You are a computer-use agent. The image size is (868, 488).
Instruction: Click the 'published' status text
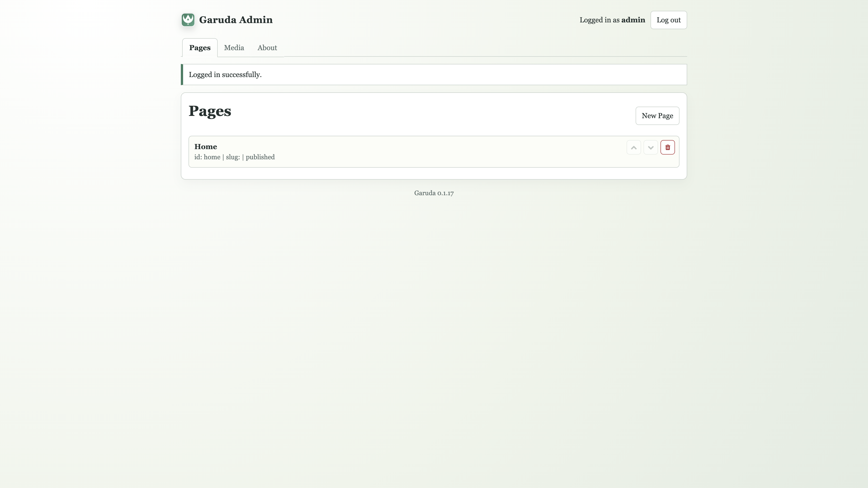coord(260,157)
